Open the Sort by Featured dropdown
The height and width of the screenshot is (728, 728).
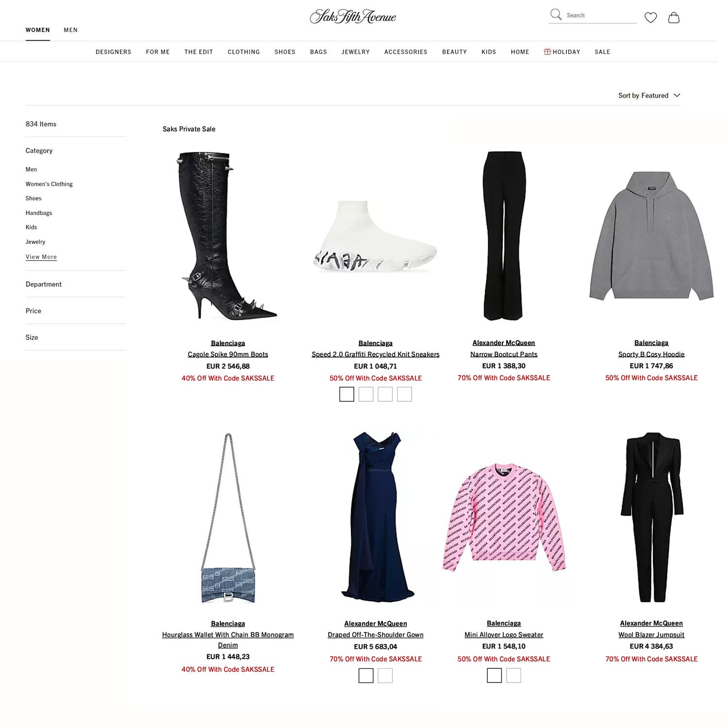649,95
